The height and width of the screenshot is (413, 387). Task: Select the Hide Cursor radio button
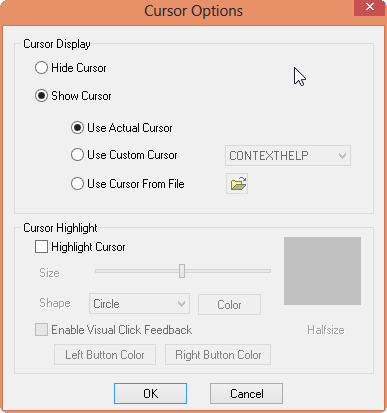(41, 68)
